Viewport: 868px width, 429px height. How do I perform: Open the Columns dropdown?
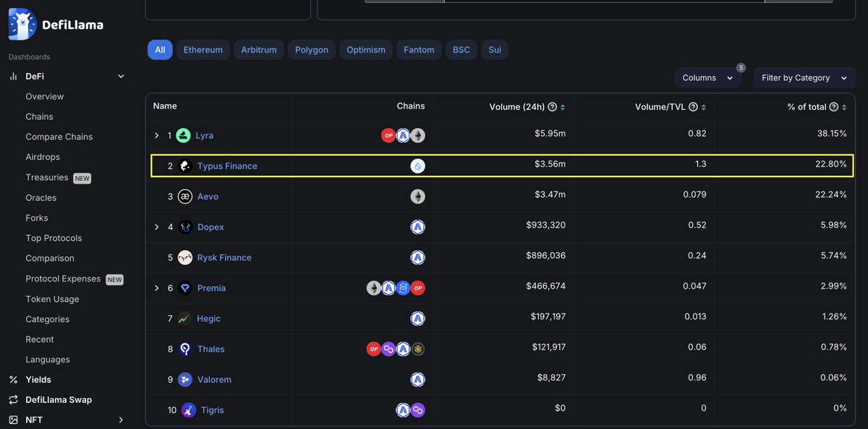(707, 77)
